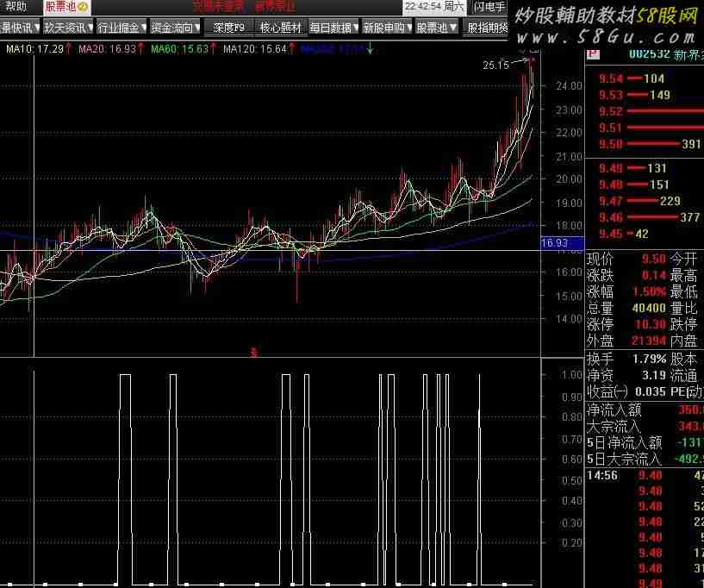Click the clock display showing 22:42:54
Viewport: 704px width, 588px height.
point(423,7)
